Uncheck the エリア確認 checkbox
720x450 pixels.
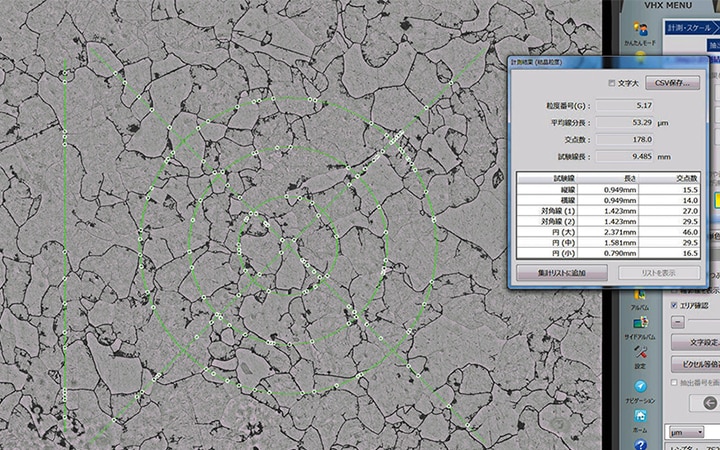point(672,304)
